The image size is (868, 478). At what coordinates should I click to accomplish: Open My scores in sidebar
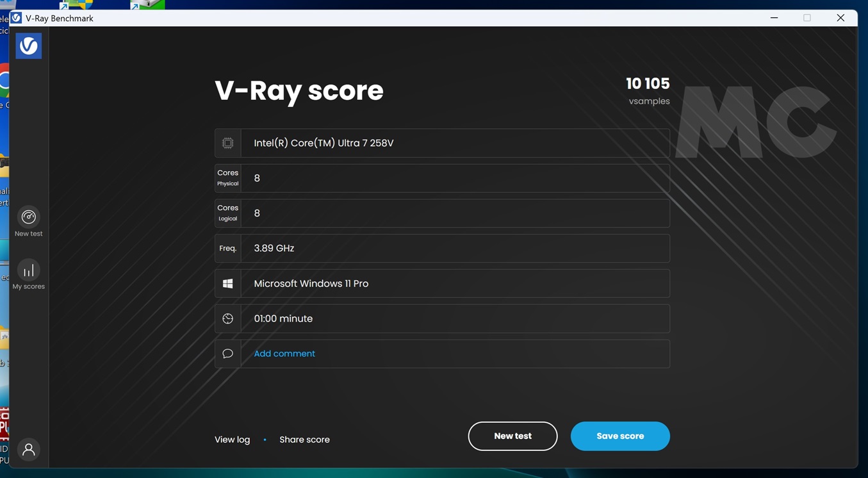[29, 275]
